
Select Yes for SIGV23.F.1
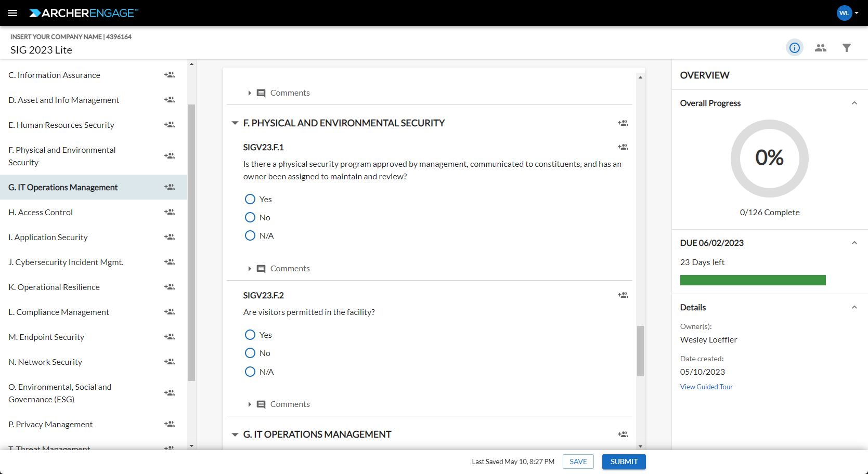point(250,199)
